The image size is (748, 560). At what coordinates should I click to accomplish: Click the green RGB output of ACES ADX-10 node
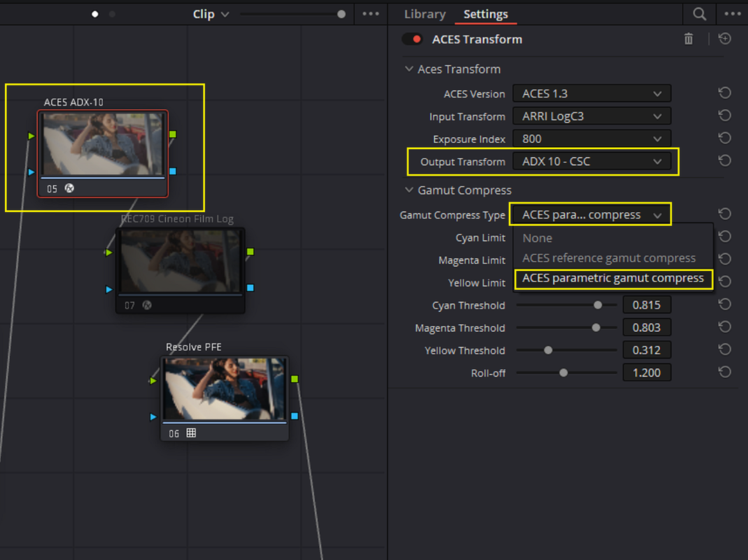173,134
